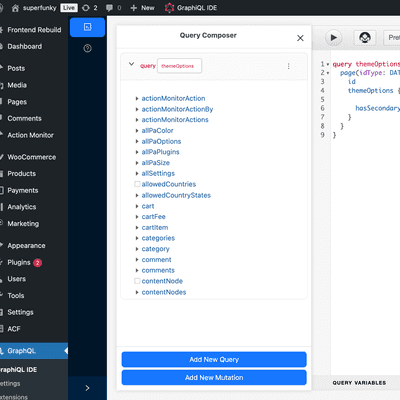
Task: Click Add New Mutation button
Action: [x=214, y=377]
